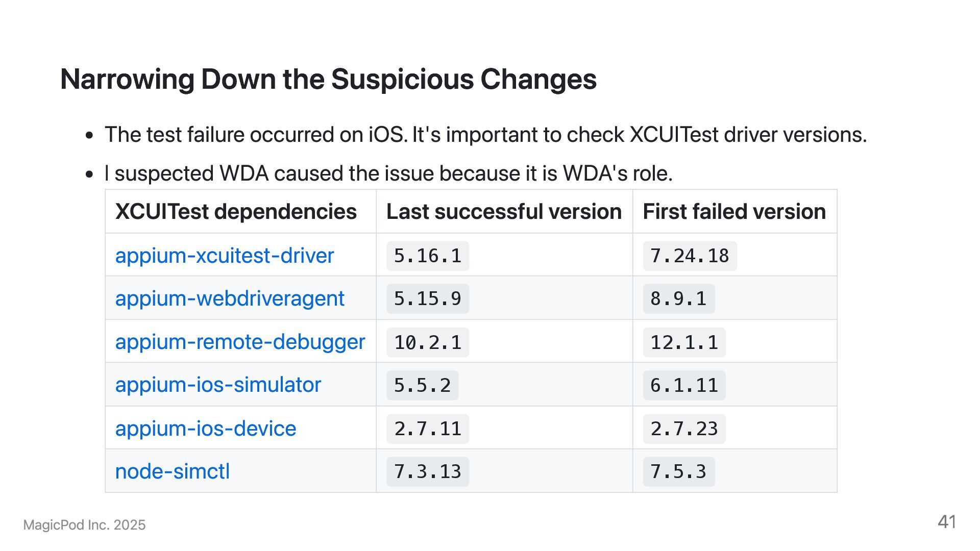The height and width of the screenshot is (551, 980).
Task: Click the slide title "Narrowing Down the Suspicious Changes"
Action: (x=328, y=80)
